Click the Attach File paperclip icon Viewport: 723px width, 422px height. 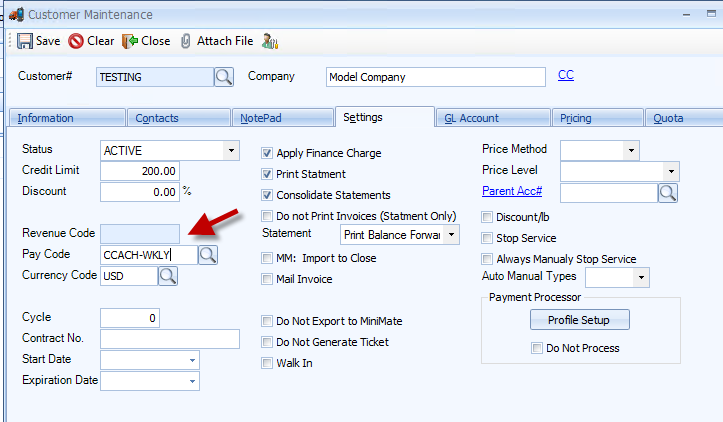click(185, 41)
